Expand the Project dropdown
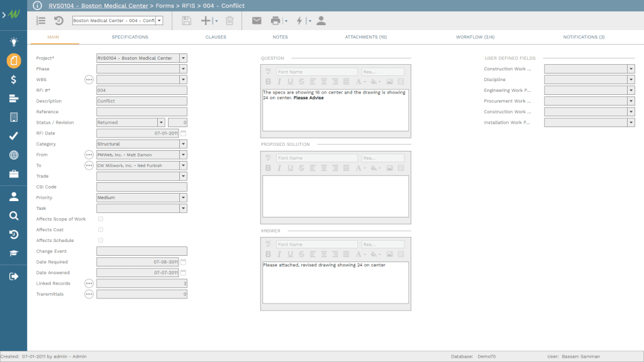 pos(184,58)
